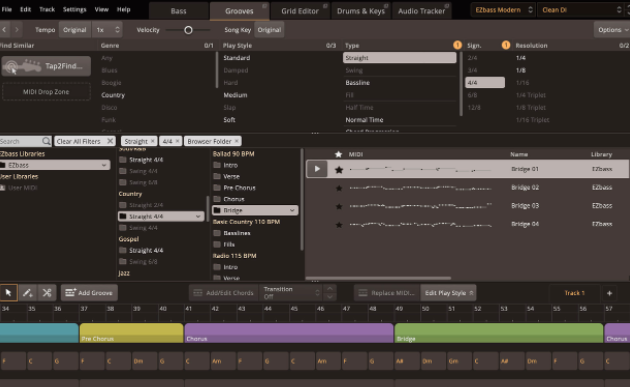Select the pencil draw tool

coord(27,293)
